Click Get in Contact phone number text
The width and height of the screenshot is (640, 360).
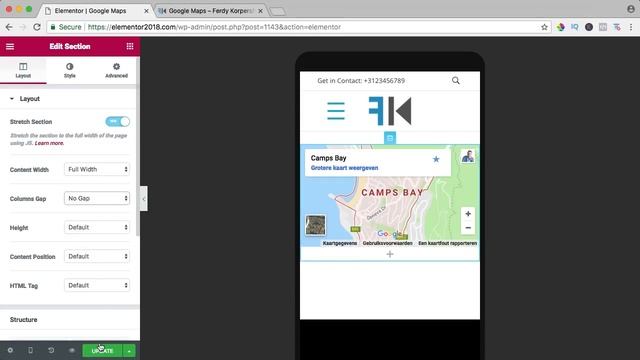coord(361,81)
